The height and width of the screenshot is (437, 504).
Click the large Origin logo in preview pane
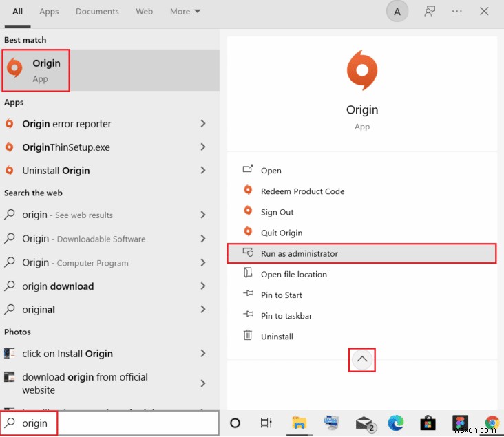tap(362, 70)
